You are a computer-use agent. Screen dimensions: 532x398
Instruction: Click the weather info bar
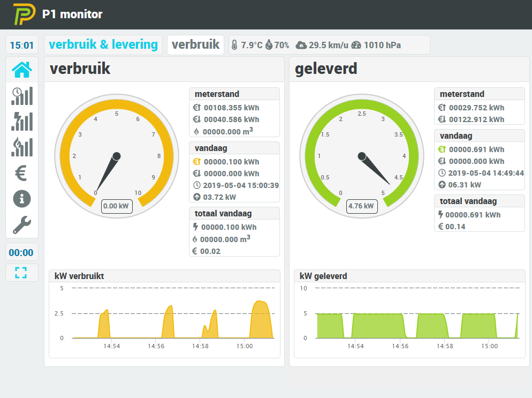coord(329,45)
